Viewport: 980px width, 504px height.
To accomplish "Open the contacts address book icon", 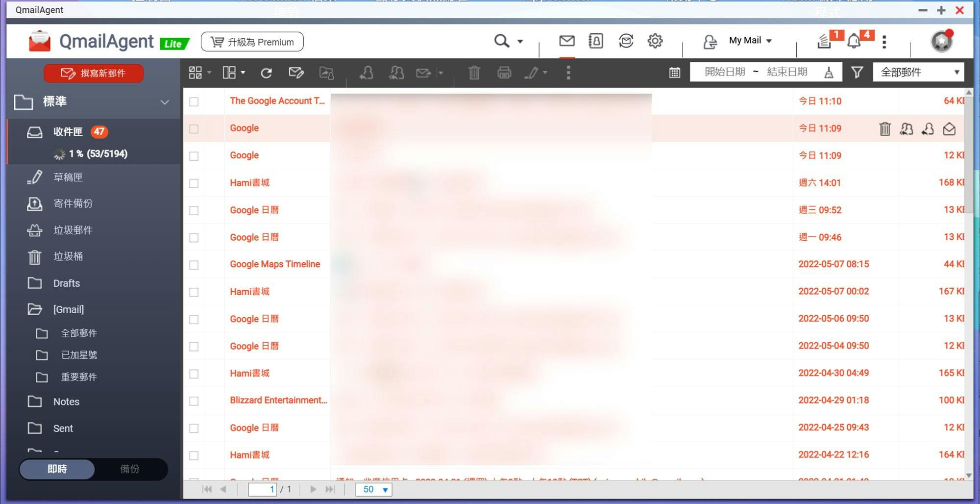I will [x=596, y=41].
